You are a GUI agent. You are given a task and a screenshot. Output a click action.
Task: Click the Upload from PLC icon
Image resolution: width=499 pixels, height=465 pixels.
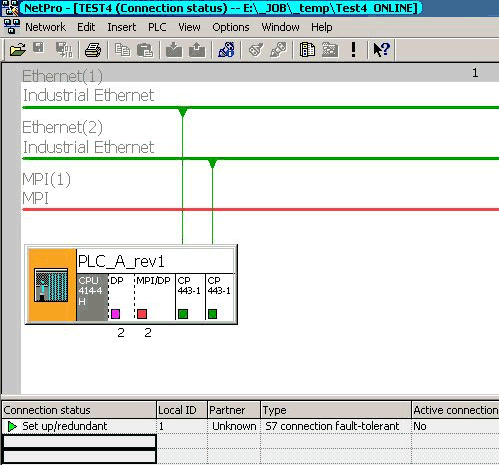[x=197, y=50]
